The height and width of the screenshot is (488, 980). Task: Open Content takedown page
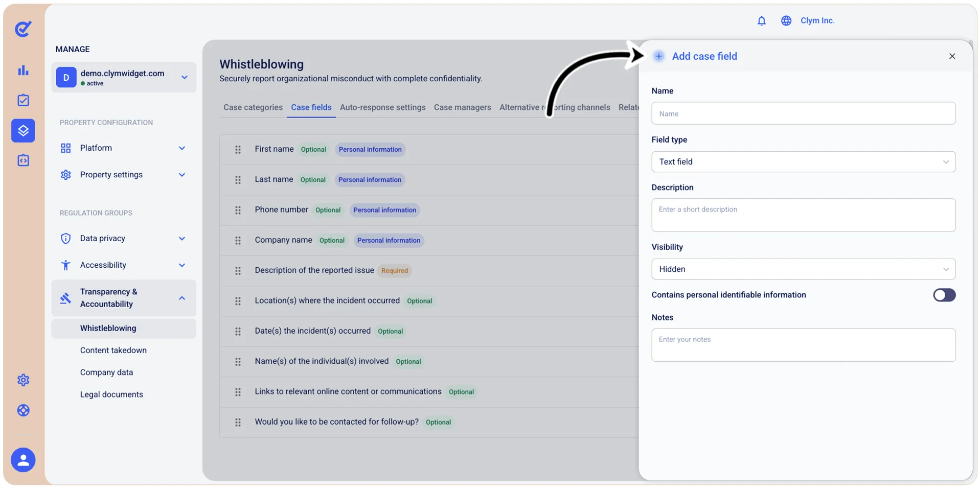(113, 351)
